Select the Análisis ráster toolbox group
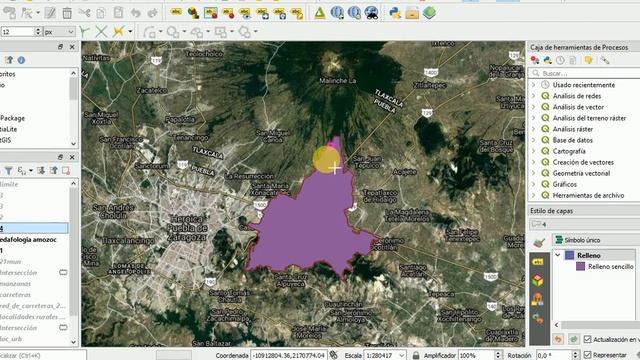 573,129
